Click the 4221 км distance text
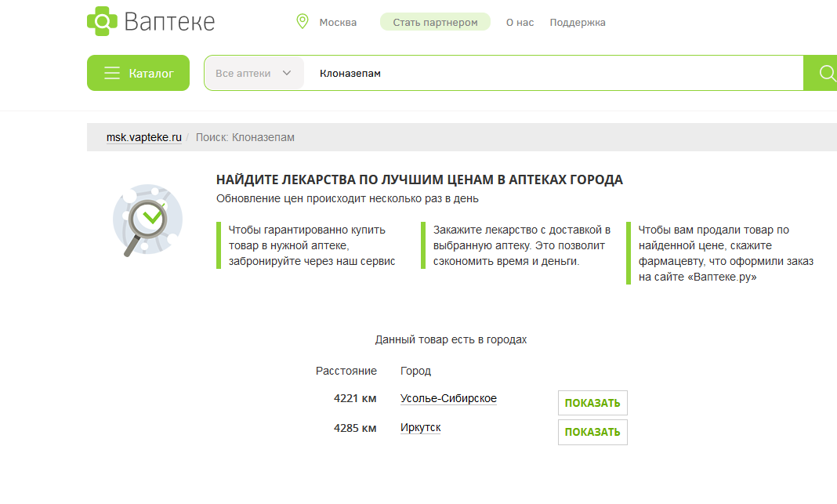The image size is (837, 504). click(355, 398)
